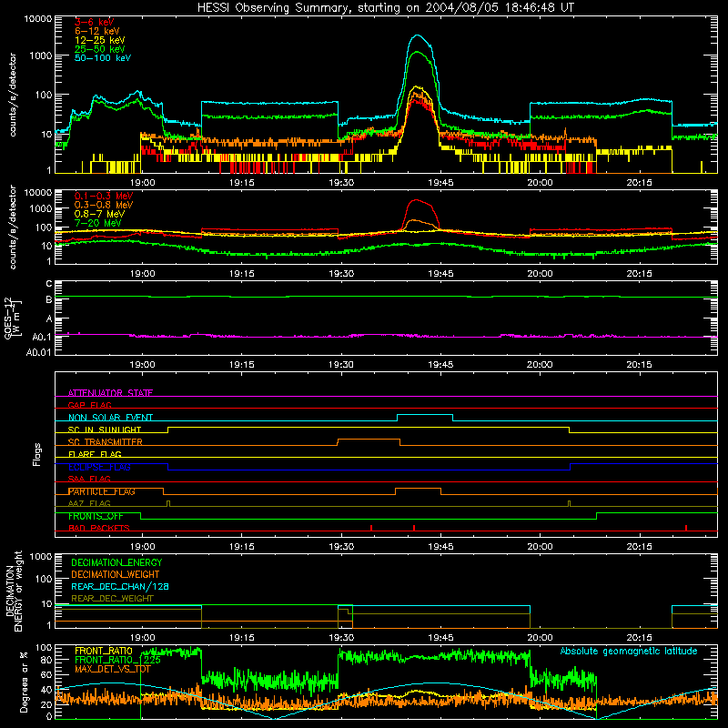This screenshot has height=728, width=728.
Task: Select the 50-100 keV legend label
Action: pos(103,58)
